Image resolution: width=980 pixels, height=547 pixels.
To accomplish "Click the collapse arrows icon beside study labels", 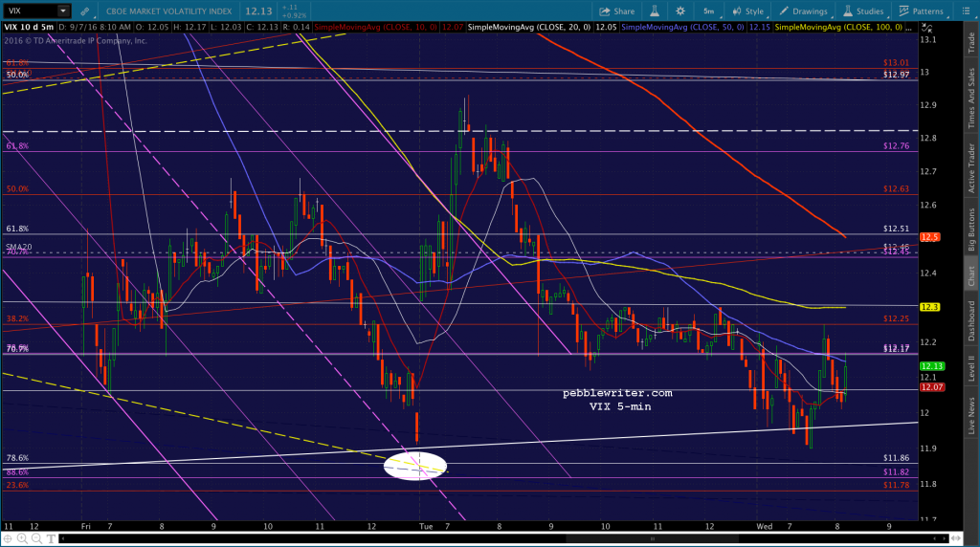I will 927,28.
